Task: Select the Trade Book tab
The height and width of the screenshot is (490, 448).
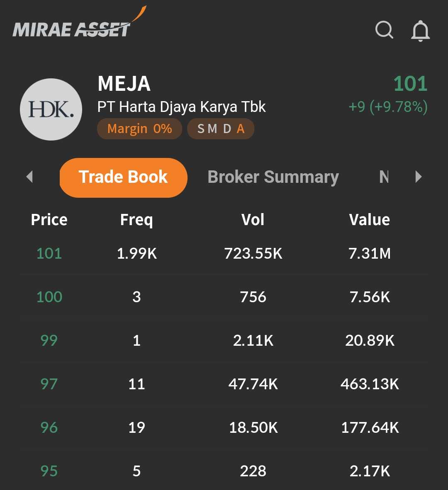Action: click(x=123, y=177)
